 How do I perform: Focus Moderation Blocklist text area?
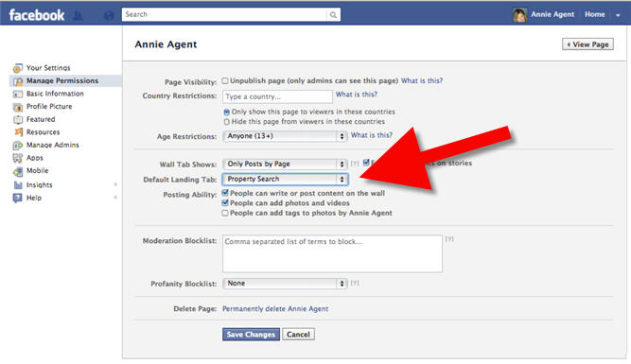pyautogui.click(x=332, y=253)
